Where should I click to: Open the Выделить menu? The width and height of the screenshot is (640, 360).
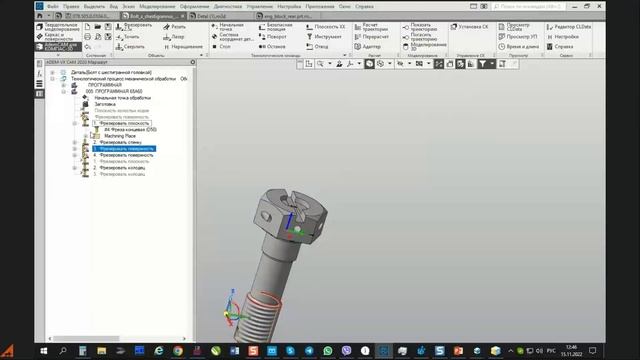pyautogui.click(x=94, y=6)
